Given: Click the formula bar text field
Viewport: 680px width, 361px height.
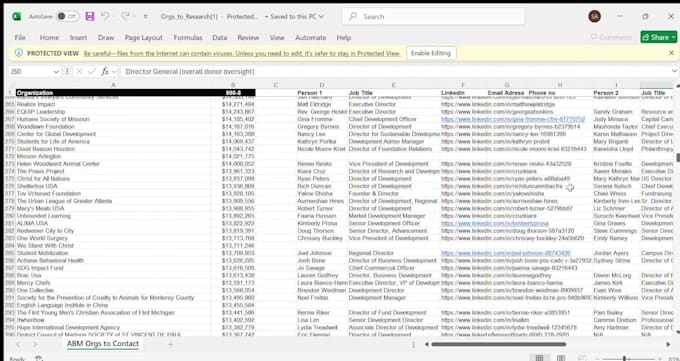Looking at the screenshot, I should pyautogui.click(x=395, y=72).
